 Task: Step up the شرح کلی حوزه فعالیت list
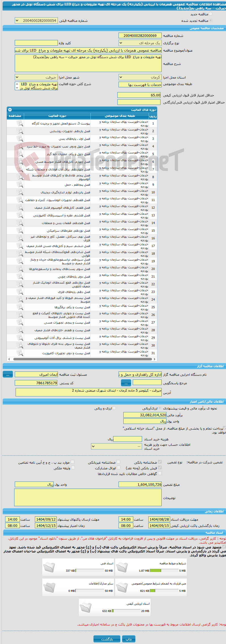click(x=17, y=84)
